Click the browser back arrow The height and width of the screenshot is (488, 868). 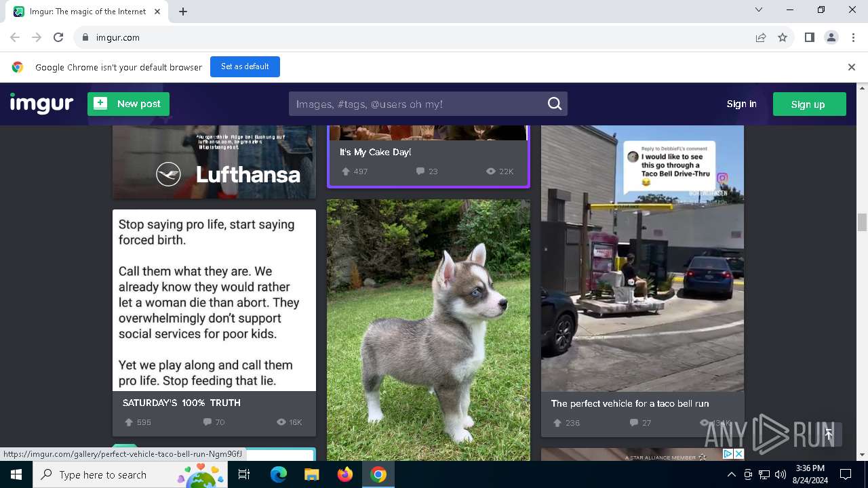coord(15,37)
